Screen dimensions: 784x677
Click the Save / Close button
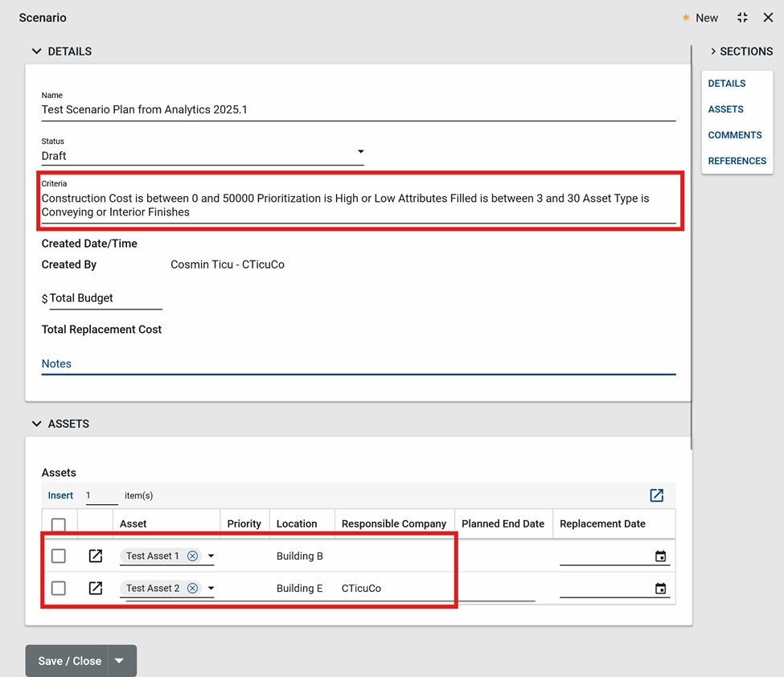67,661
